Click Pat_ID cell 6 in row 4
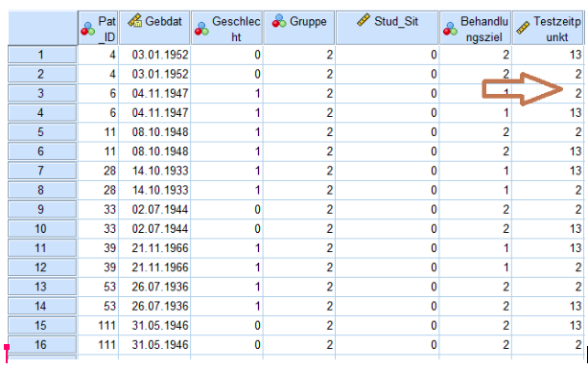 pyautogui.click(x=98, y=113)
